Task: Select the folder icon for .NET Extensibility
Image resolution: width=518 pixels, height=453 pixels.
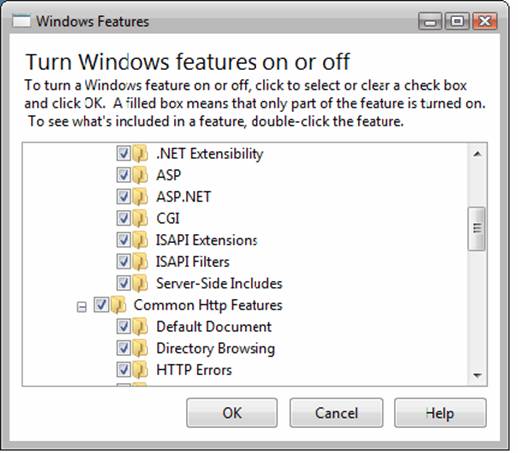Action: pos(140,153)
